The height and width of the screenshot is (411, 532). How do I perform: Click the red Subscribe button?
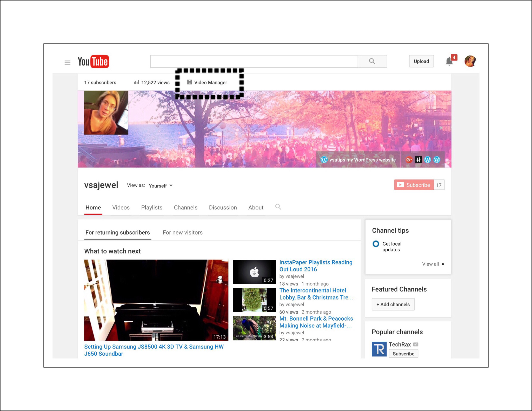click(414, 185)
